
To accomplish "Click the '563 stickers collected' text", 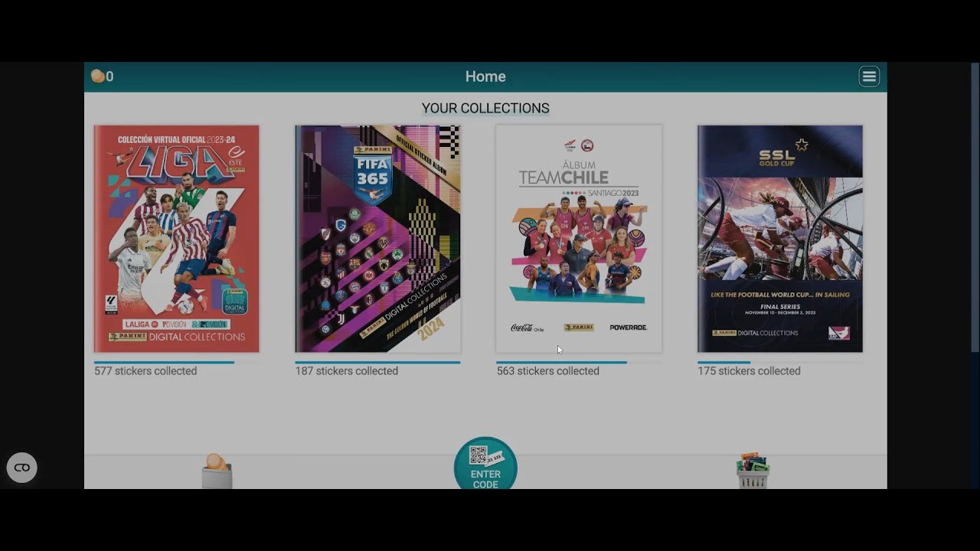I will coord(548,371).
